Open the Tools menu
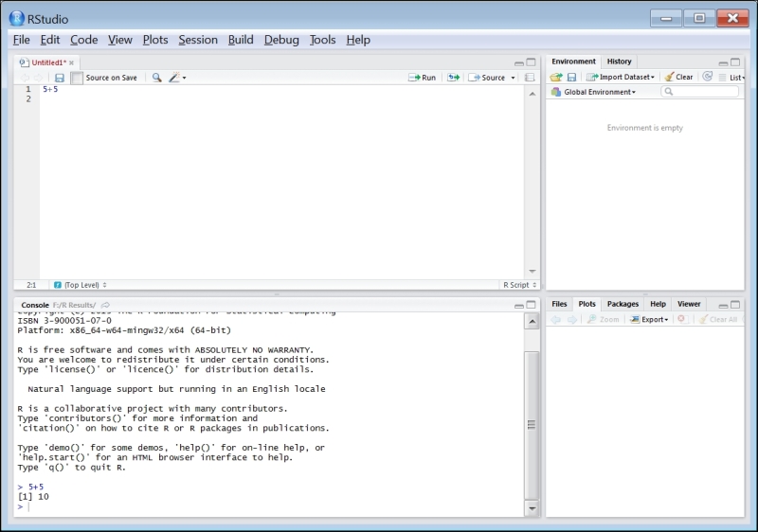758x532 pixels. 322,40
